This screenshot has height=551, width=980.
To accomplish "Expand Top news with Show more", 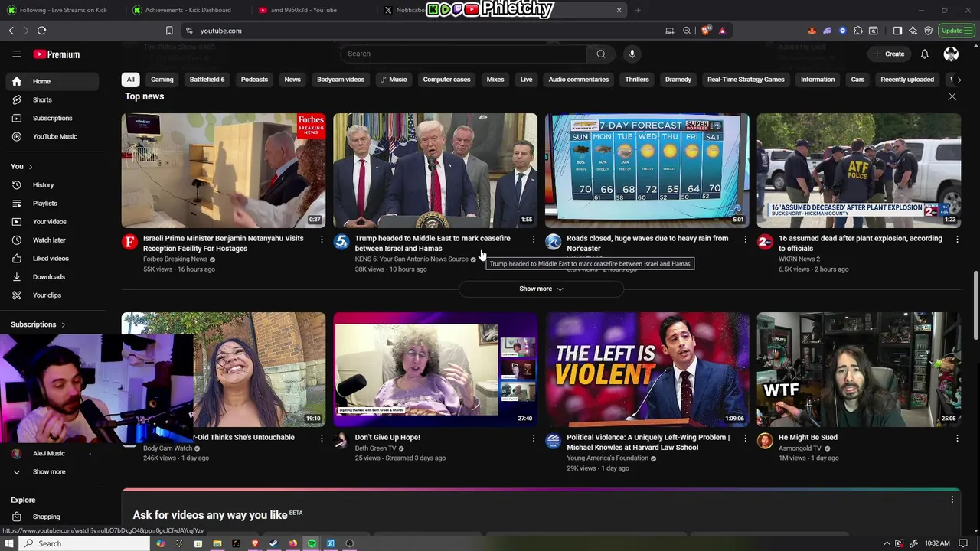I will (x=541, y=289).
